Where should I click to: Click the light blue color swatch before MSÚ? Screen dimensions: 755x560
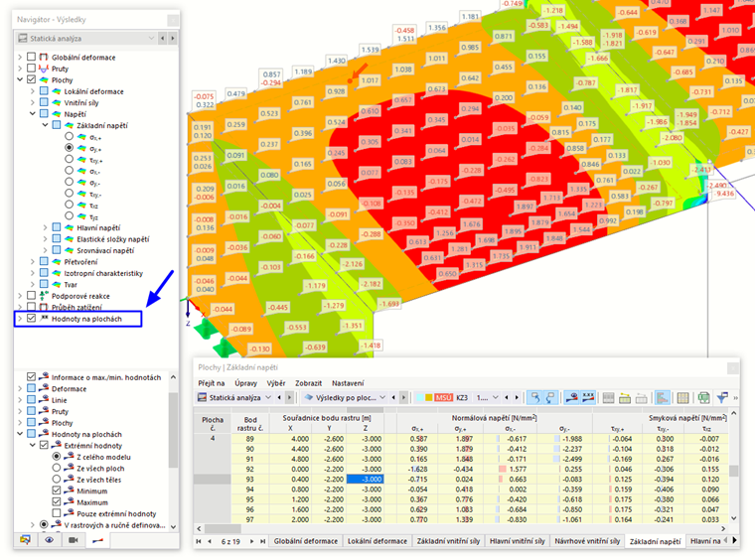click(419, 398)
